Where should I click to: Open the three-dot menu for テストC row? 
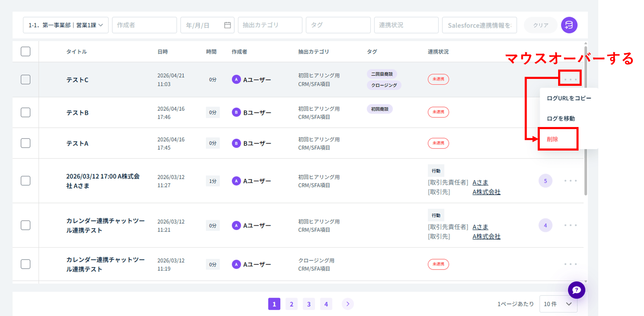pyautogui.click(x=570, y=80)
